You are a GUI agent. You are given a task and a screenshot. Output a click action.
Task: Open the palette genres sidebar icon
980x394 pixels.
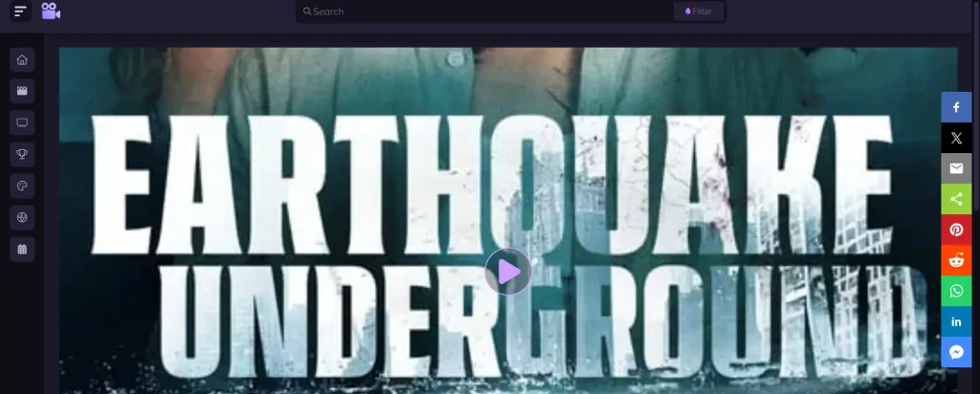click(x=22, y=186)
